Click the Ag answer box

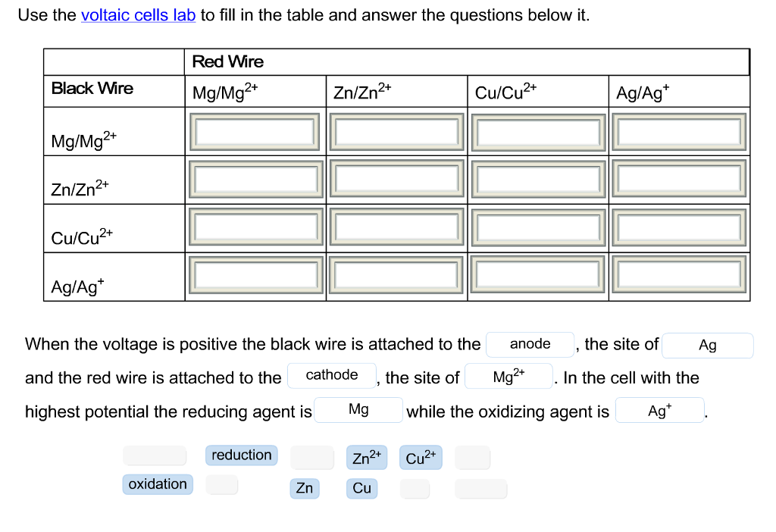pyautogui.click(x=708, y=346)
